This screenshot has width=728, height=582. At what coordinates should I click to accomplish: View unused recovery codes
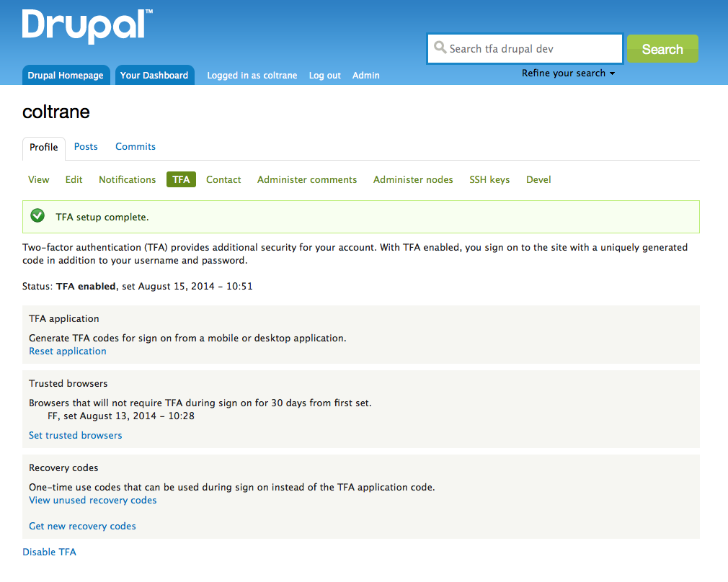93,500
